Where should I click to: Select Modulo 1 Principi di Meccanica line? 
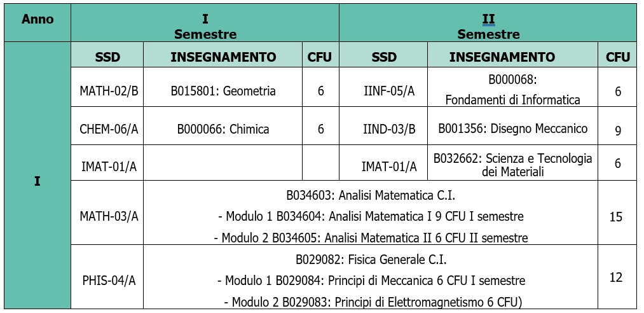coord(371,281)
